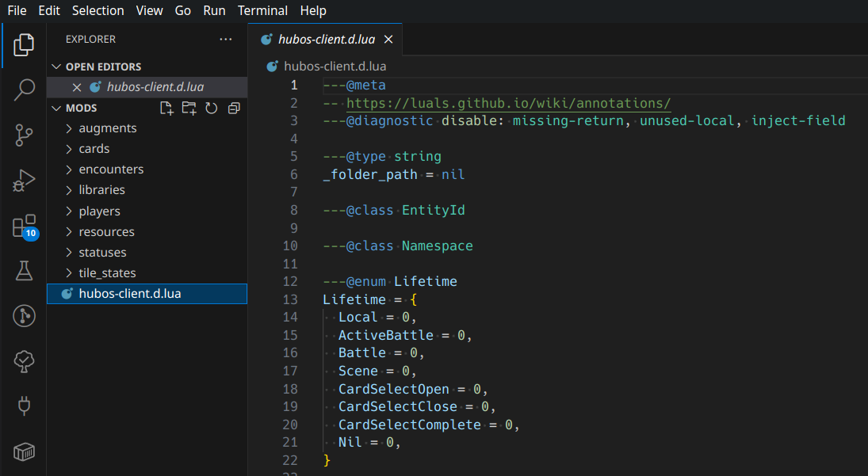This screenshot has width=868, height=476.
Task: Click the '_folder_path' variable on line 6
Action: (x=370, y=174)
